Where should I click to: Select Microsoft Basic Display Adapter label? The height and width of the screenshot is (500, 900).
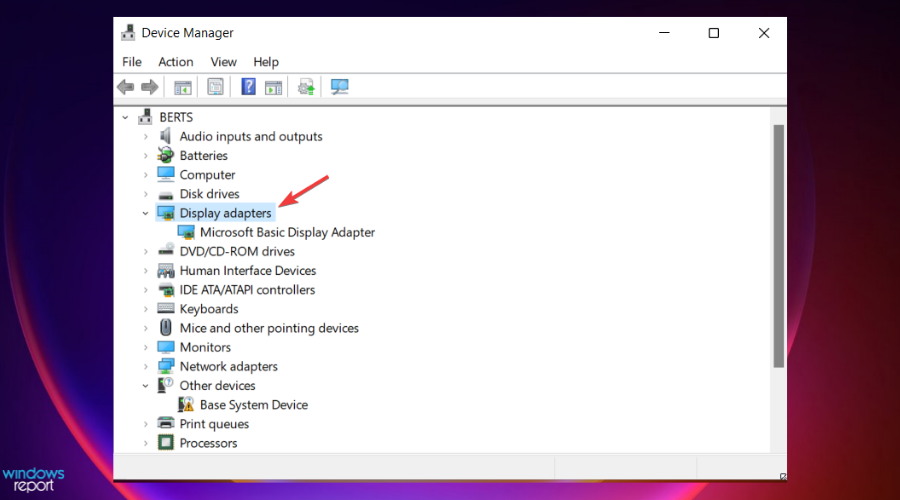pyautogui.click(x=287, y=232)
